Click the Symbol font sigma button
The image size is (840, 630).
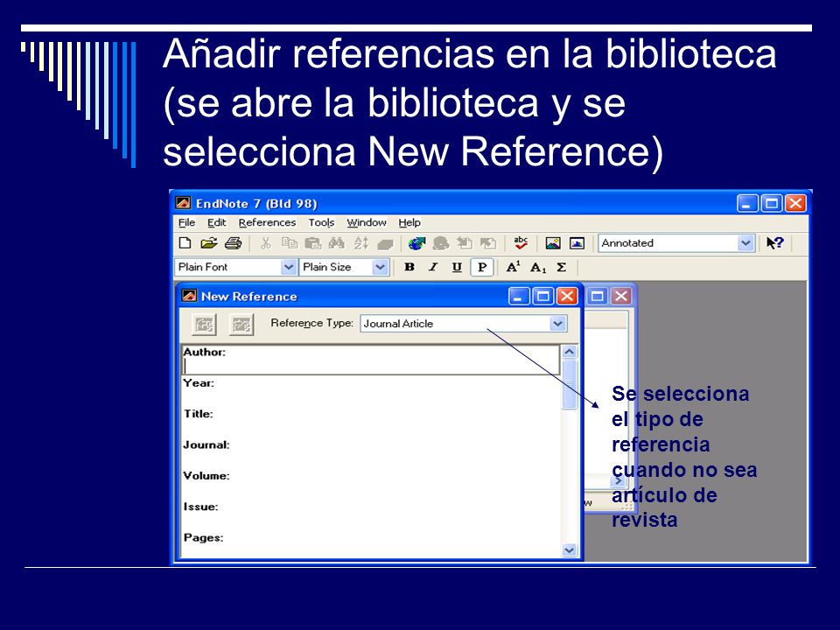pyautogui.click(x=562, y=267)
